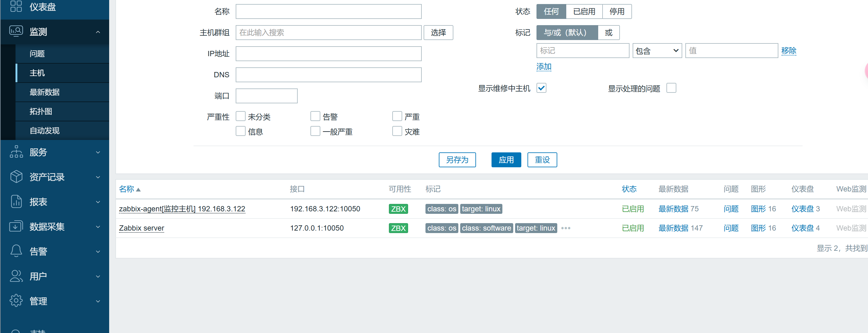Click the Users person icon
This screenshot has width=868, height=333.
16,276
